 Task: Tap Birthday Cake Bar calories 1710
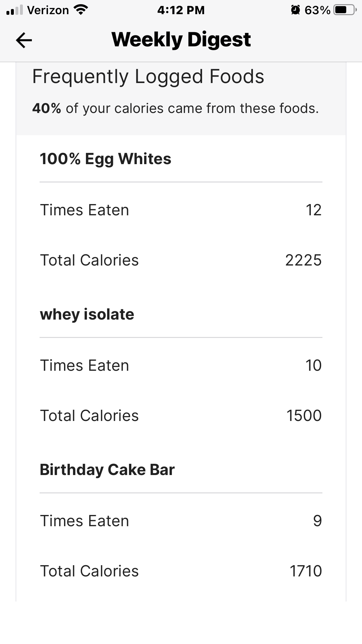point(306,571)
